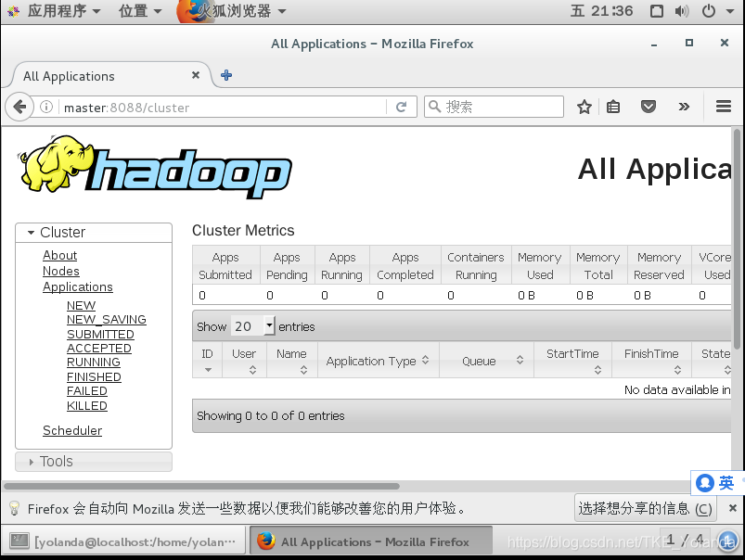Image resolution: width=745 pixels, height=560 pixels.
Task: Sort table by Application Type
Action: (x=425, y=360)
